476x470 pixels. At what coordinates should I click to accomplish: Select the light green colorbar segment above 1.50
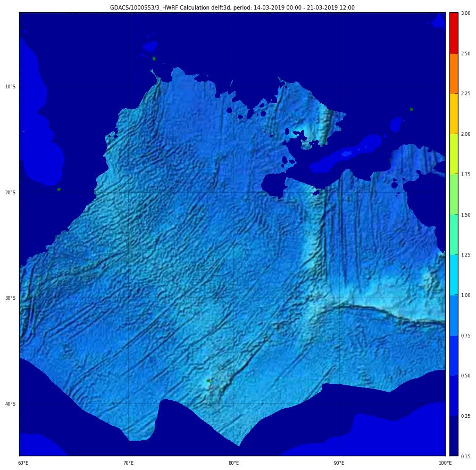tap(453, 194)
